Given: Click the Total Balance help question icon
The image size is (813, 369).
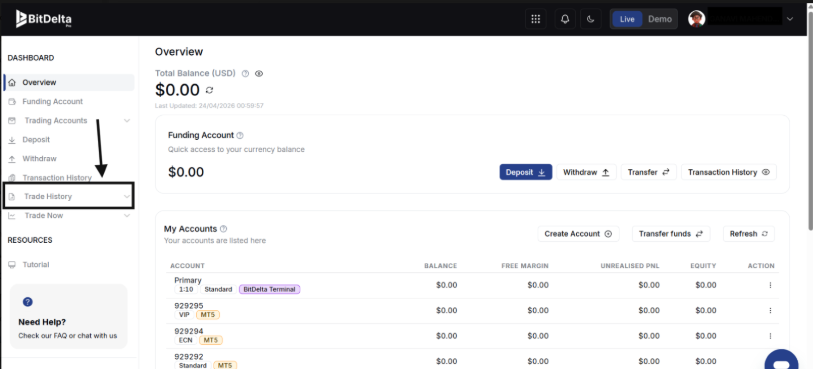Looking at the screenshot, I should [245, 74].
